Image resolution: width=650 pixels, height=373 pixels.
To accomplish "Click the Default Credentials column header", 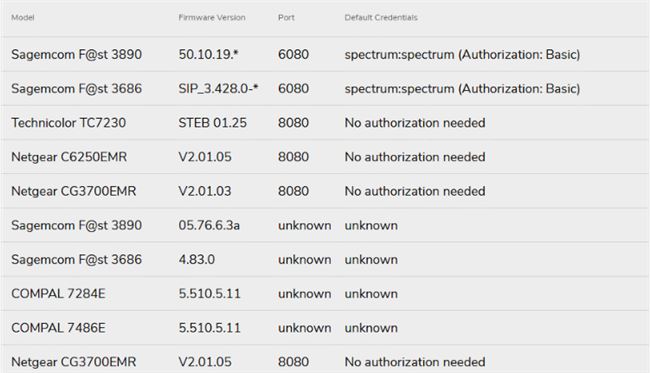I will click(381, 17).
